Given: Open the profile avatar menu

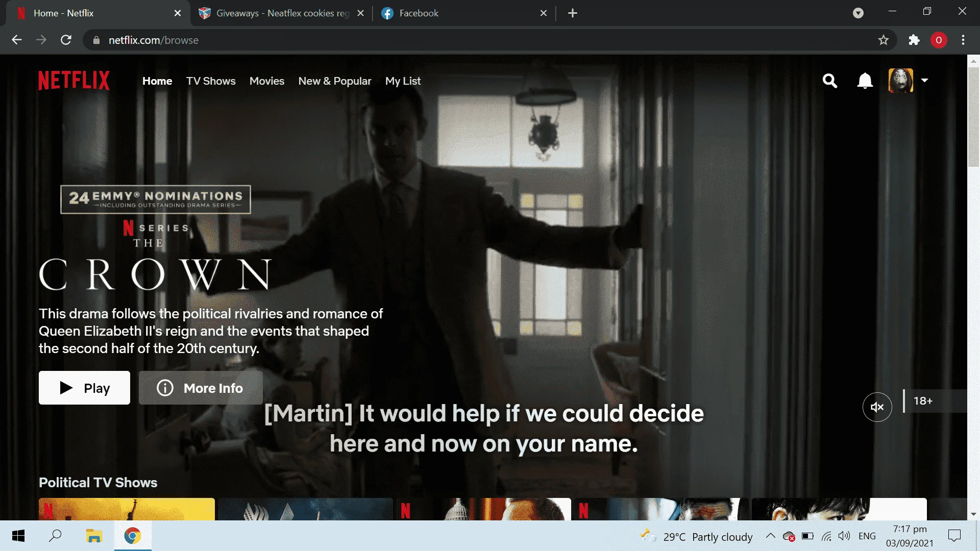Looking at the screenshot, I should (901, 81).
